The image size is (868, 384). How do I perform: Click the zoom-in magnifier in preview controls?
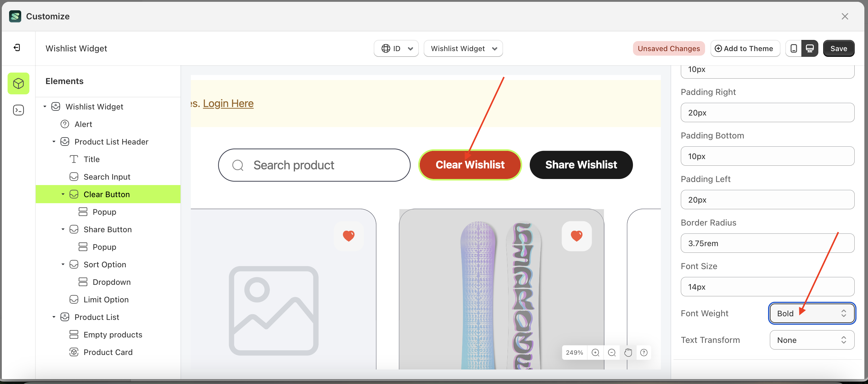(595, 352)
